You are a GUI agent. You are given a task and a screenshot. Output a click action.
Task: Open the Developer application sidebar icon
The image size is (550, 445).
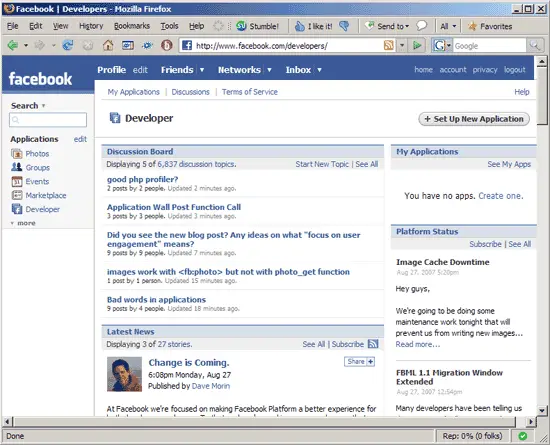16,209
